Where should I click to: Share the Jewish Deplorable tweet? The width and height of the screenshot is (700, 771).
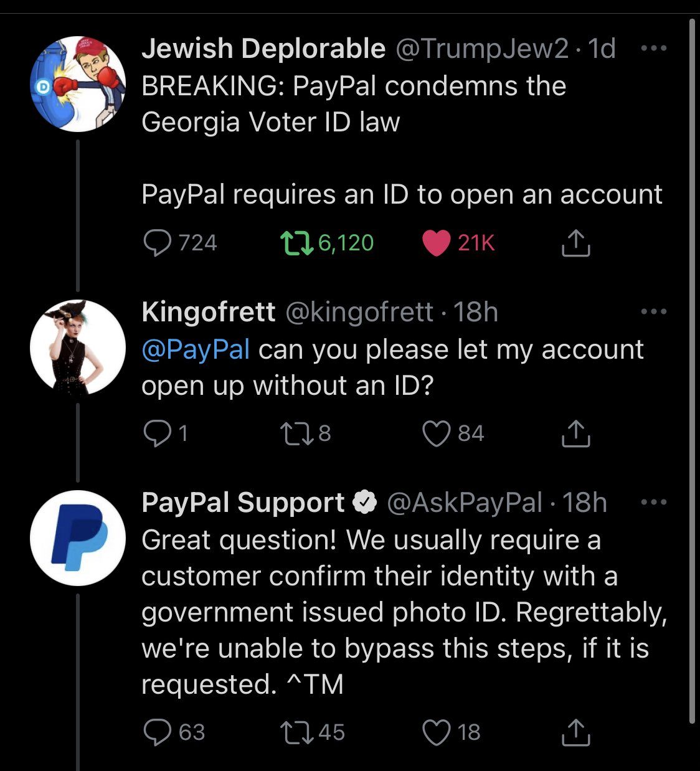[575, 244]
